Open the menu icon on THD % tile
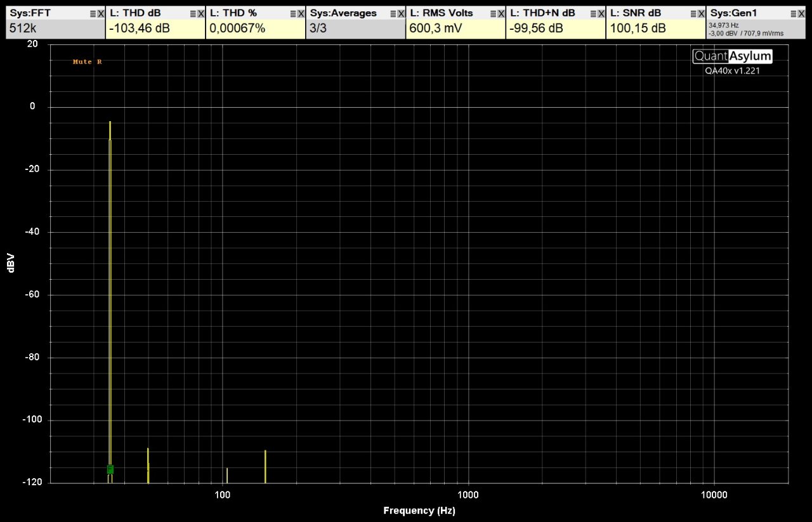This screenshot has height=522, width=812. tap(293, 13)
